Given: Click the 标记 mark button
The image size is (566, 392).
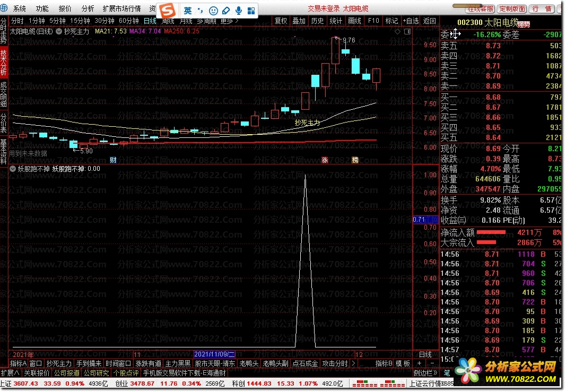Looking at the screenshot, I should click(x=391, y=21).
